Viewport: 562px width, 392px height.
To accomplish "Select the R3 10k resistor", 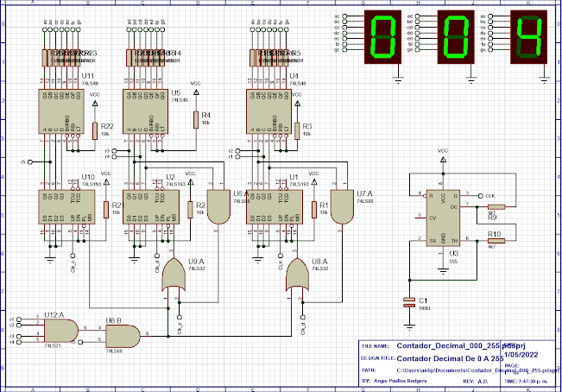I will pyautogui.click(x=297, y=131).
